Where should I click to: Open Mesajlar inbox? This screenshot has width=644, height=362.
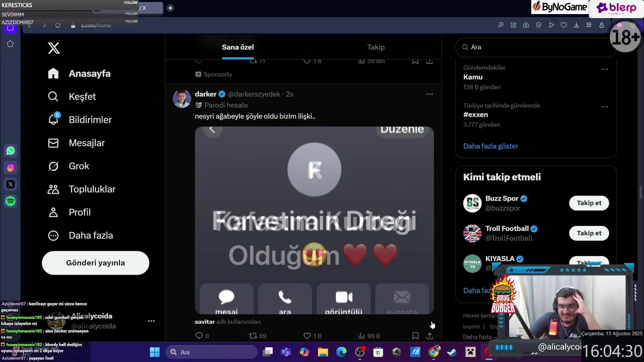coord(76,143)
